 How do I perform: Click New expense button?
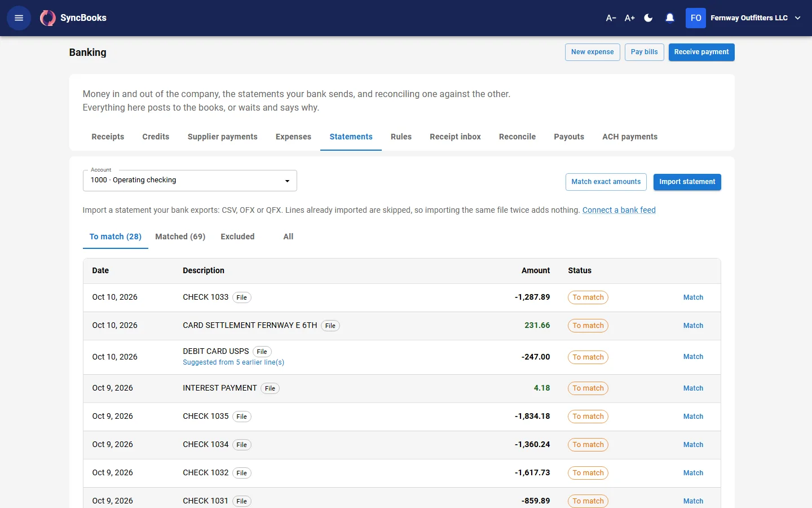point(592,52)
